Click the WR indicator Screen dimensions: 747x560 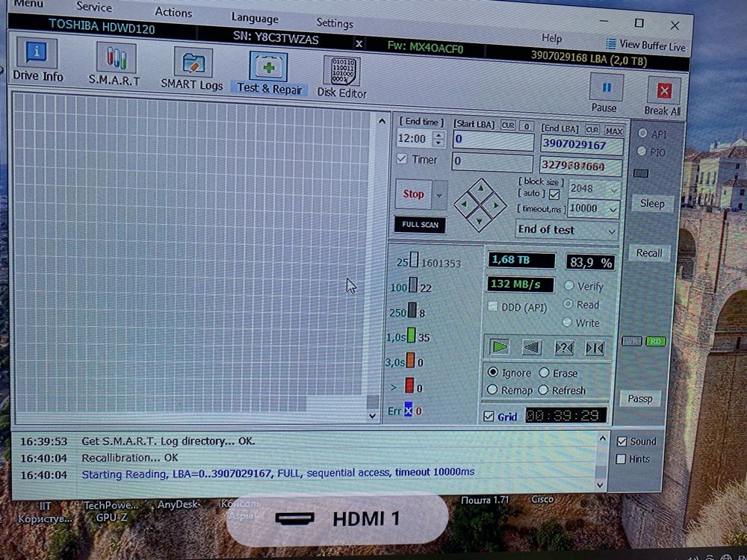pyautogui.click(x=632, y=340)
